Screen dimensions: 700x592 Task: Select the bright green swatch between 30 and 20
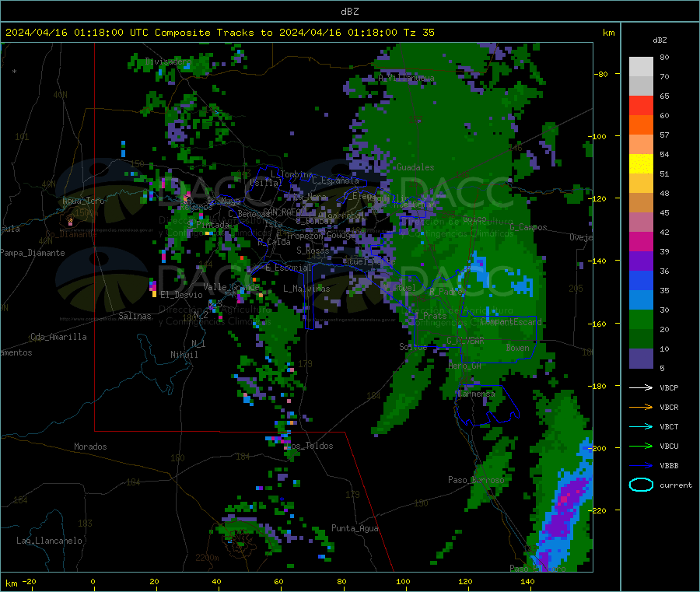coord(641,320)
